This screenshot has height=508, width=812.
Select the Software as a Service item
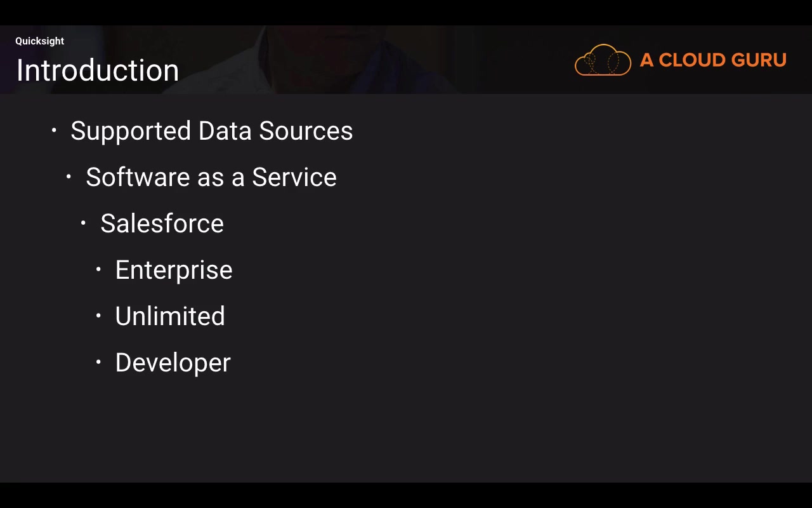211,177
